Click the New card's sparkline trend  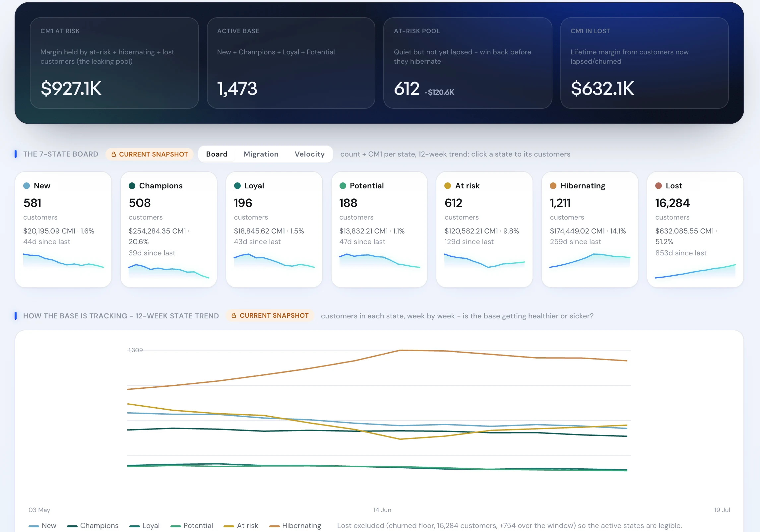click(63, 261)
